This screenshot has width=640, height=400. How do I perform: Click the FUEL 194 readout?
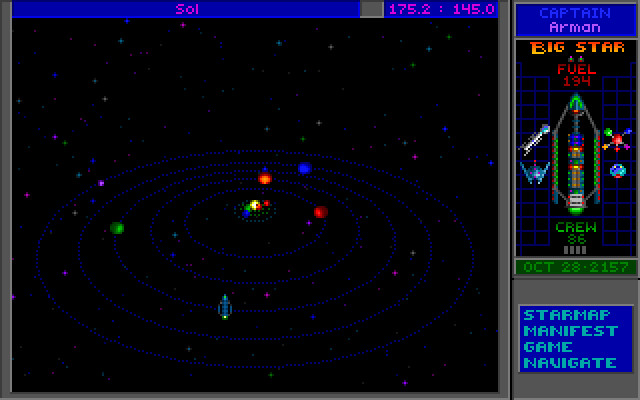(x=576, y=75)
